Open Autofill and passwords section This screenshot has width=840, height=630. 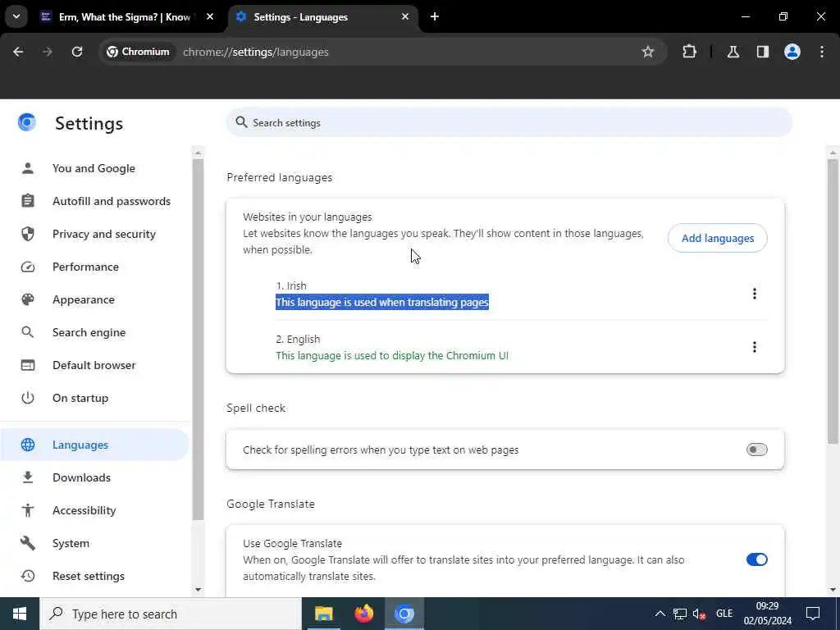click(94, 201)
